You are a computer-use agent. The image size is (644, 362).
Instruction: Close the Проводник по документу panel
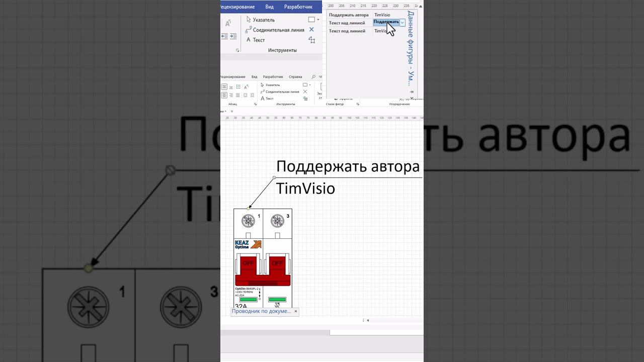(x=295, y=311)
